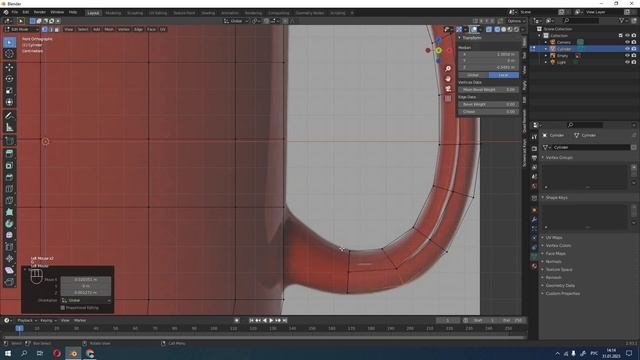Screen dimensions: 640x360
Task: Select the Annotate tool
Action: 9,116
